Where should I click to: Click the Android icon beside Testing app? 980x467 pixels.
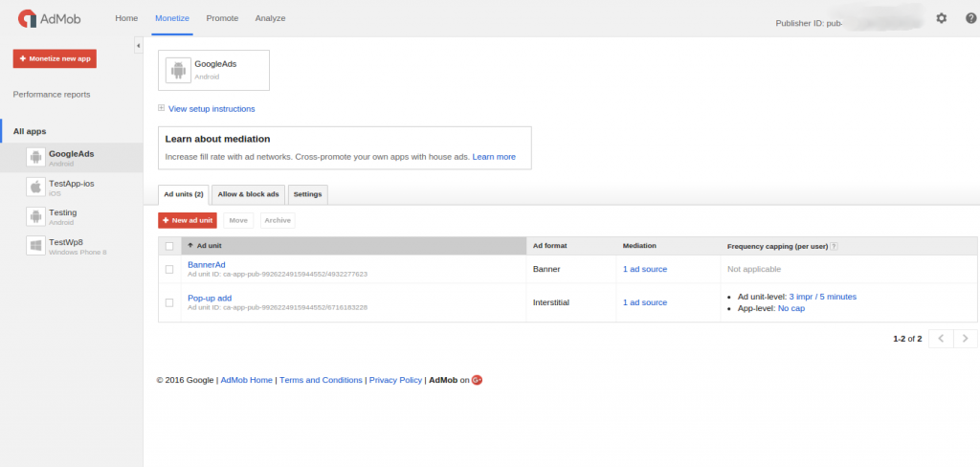35,216
